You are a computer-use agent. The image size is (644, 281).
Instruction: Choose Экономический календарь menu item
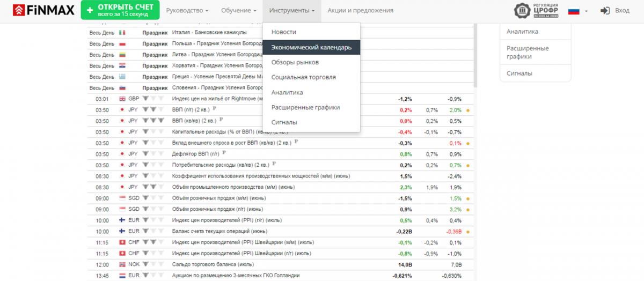tap(311, 47)
